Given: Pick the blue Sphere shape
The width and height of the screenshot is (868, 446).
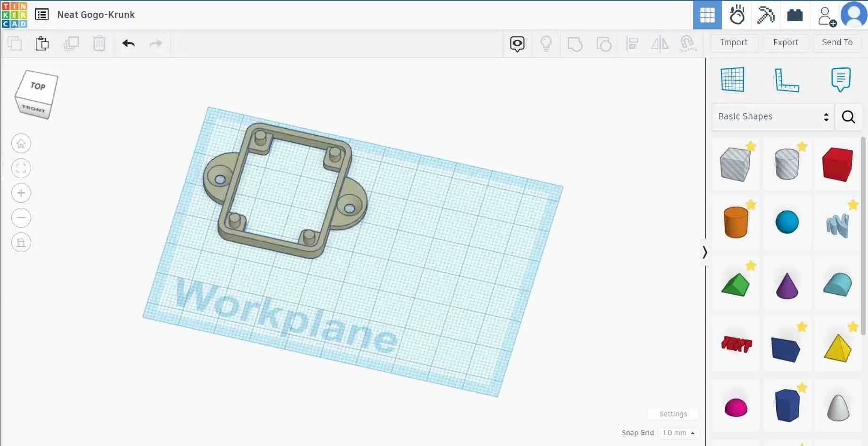Looking at the screenshot, I should [787, 222].
